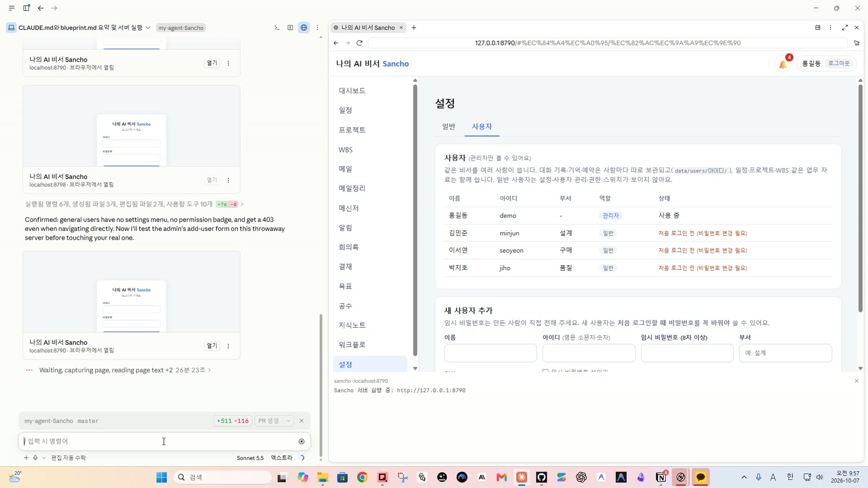Viewport: 868px width, 488px height.
Task: Open a new tab in embedded browser
Action: click(414, 28)
